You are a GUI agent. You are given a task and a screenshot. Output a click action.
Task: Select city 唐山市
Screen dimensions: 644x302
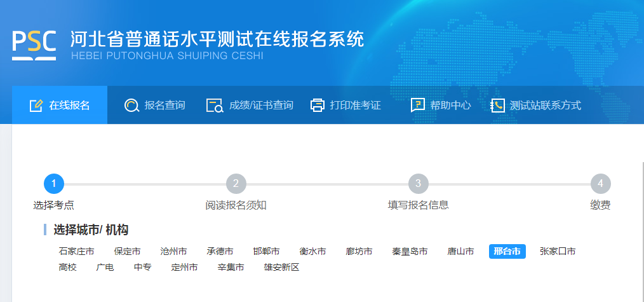(461, 252)
